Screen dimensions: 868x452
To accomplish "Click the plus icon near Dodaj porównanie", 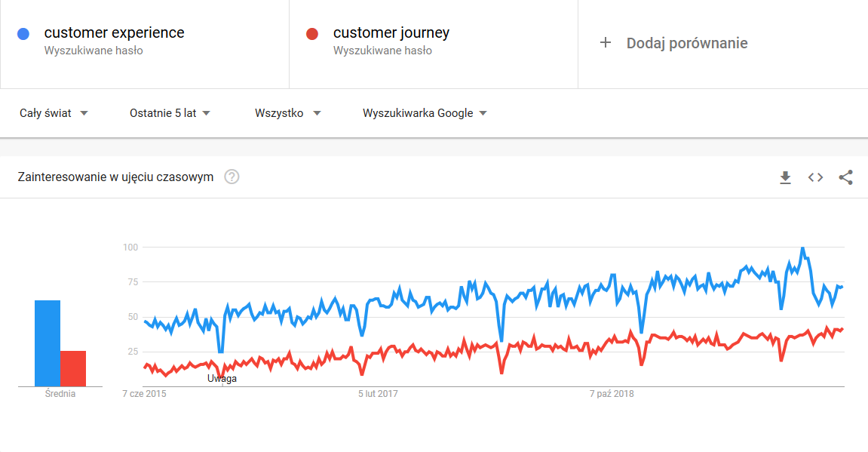I will [x=606, y=43].
